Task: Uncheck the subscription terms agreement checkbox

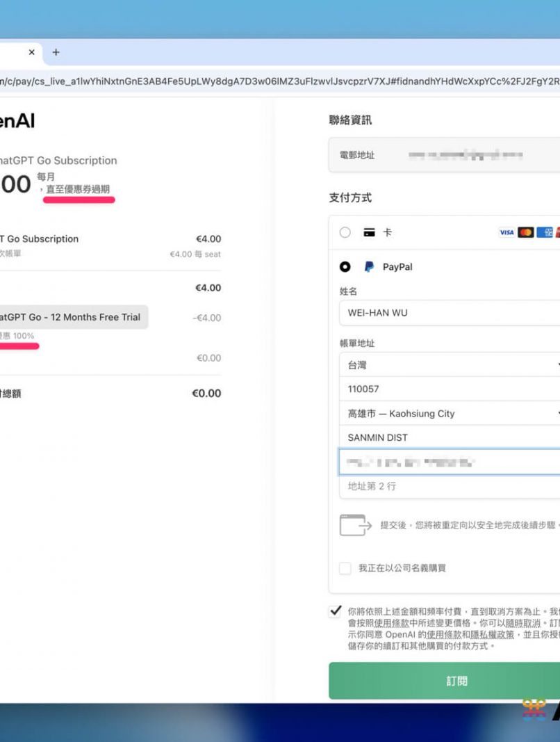Action: (336, 611)
